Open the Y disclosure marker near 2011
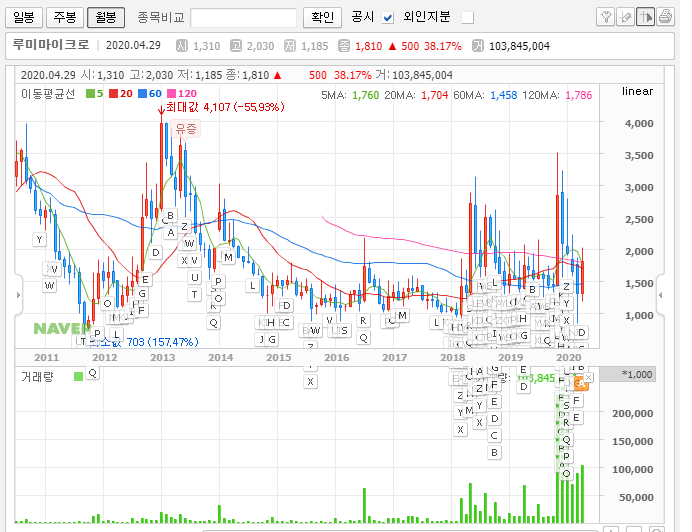This screenshot has width=692, height=532. [39, 239]
